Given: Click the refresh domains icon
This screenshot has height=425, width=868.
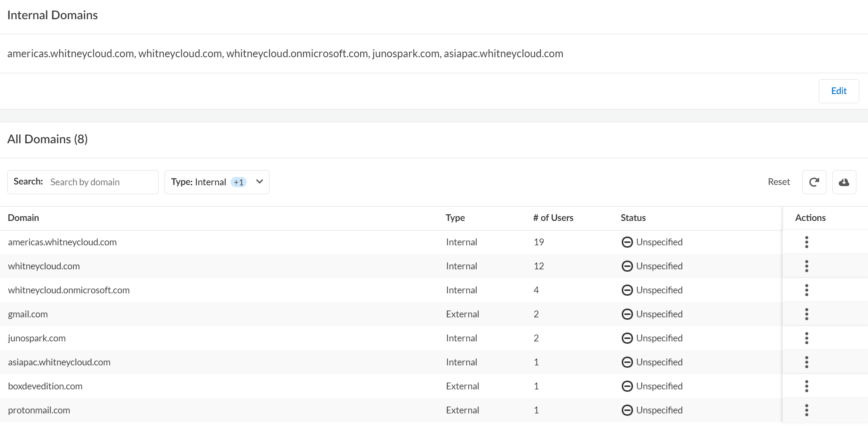Looking at the screenshot, I should click(814, 182).
